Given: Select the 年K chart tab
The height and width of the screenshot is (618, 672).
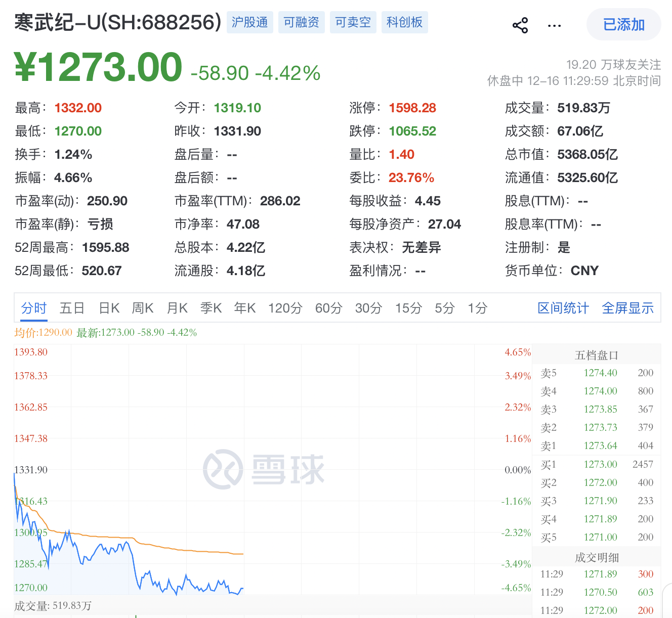Looking at the screenshot, I should pyautogui.click(x=245, y=308).
